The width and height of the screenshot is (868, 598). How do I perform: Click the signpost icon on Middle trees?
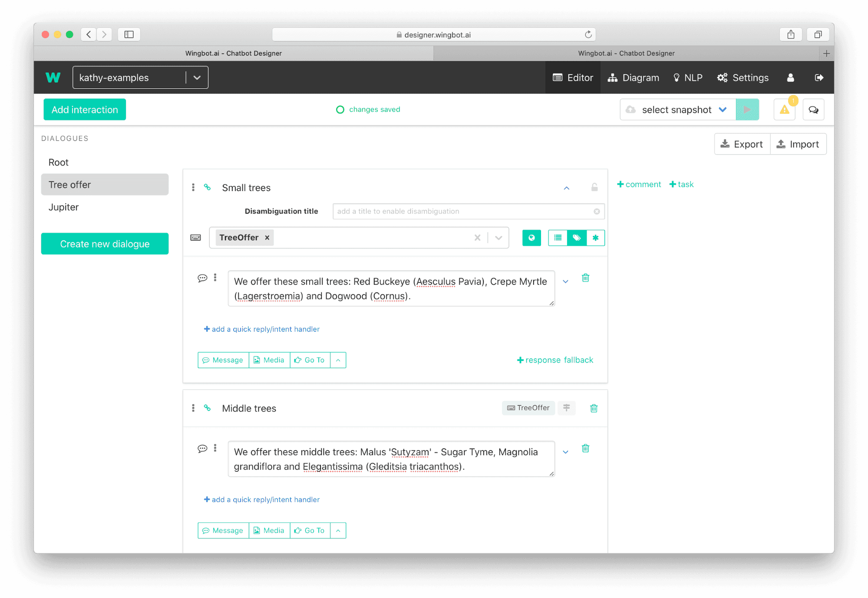click(567, 408)
